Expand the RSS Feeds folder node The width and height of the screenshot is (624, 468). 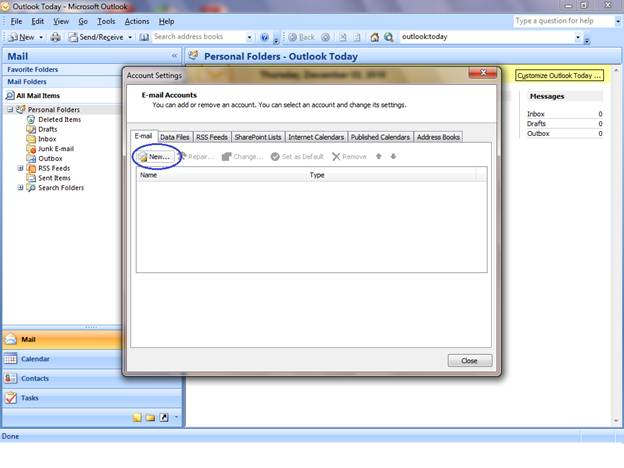coord(20,168)
